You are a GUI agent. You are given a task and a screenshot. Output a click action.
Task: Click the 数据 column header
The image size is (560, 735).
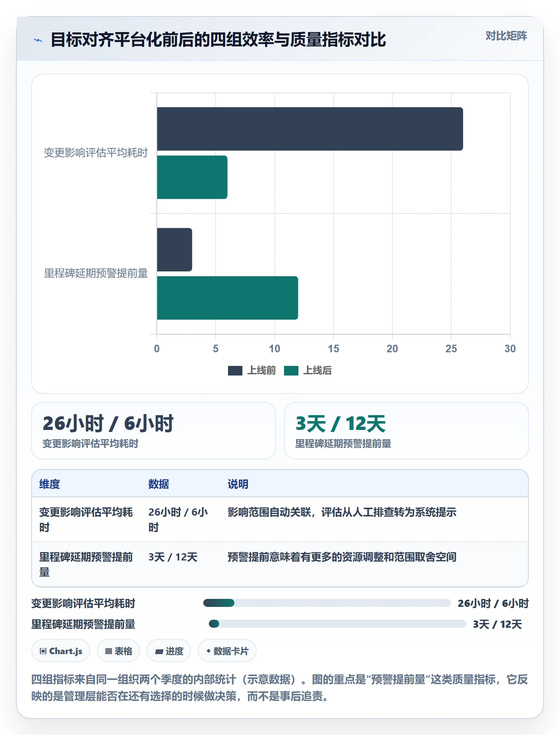[x=159, y=484]
